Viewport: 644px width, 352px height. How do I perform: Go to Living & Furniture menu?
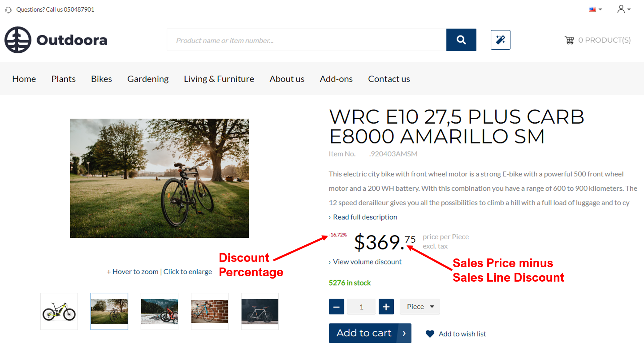(219, 79)
